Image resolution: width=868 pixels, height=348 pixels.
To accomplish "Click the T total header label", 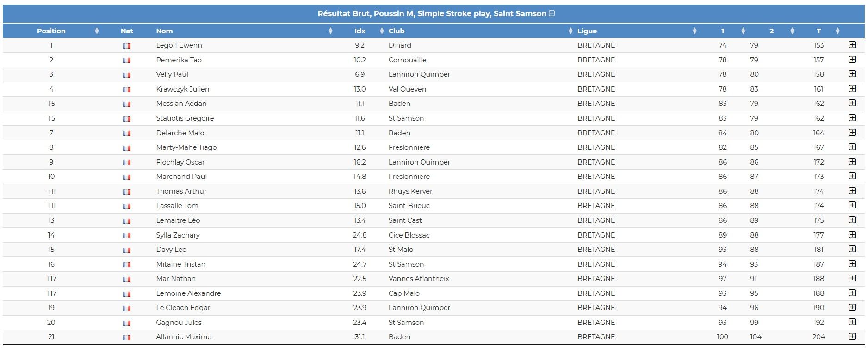I will (819, 31).
